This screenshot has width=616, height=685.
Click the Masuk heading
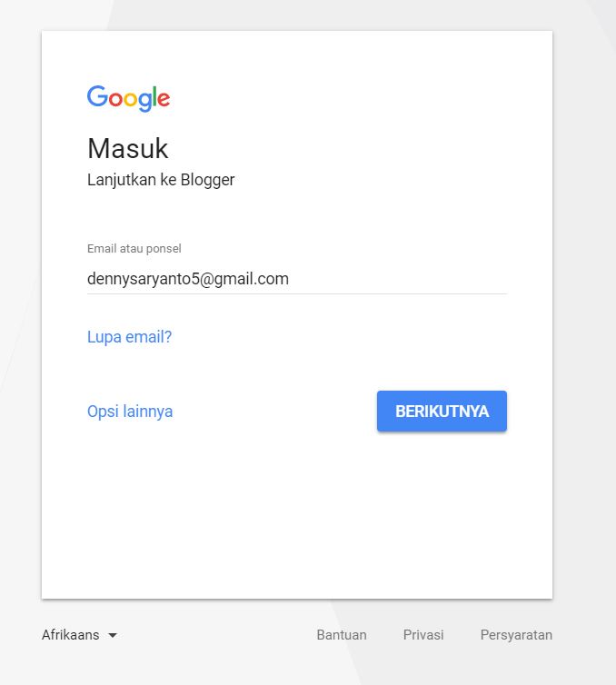127,148
